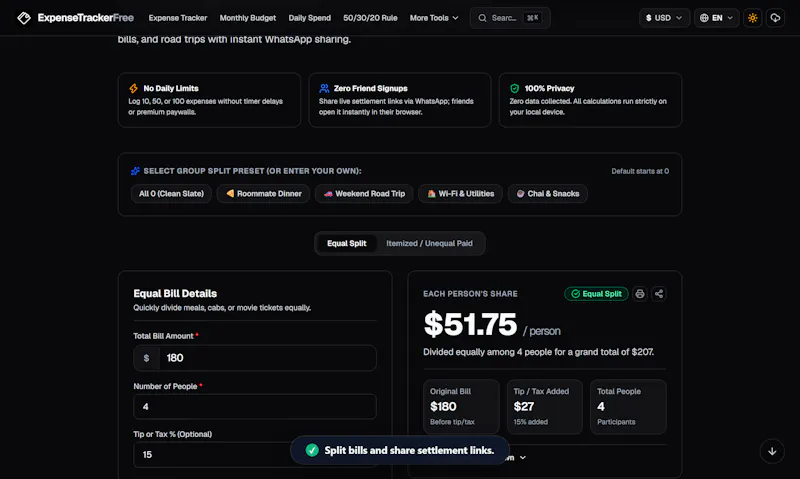Click the globe icon in language selector
Image resolution: width=800 pixels, height=479 pixels.
click(x=704, y=18)
